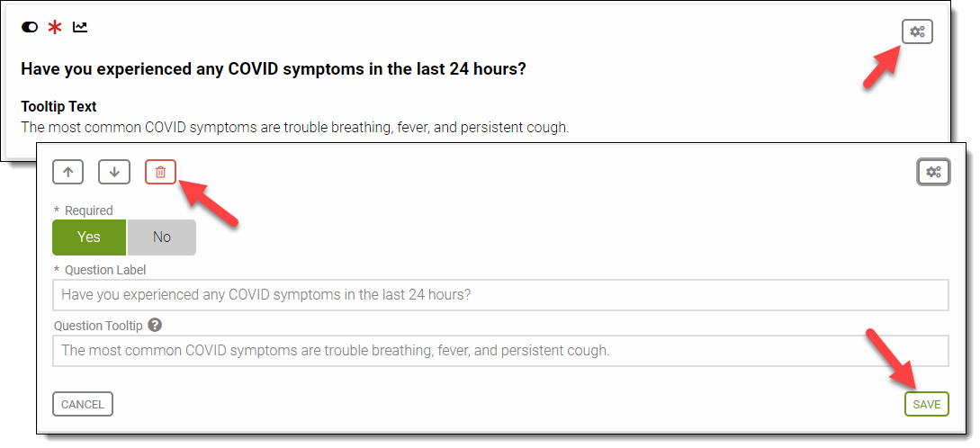Set Required to No
Image resolution: width=980 pixels, height=448 pixels.
point(162,237)
